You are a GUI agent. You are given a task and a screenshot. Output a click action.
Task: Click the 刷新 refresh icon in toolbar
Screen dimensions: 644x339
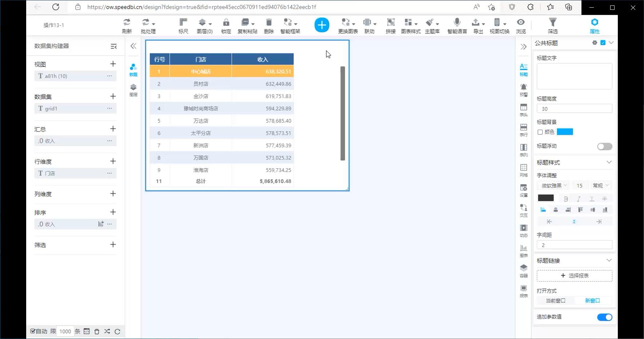127,23
